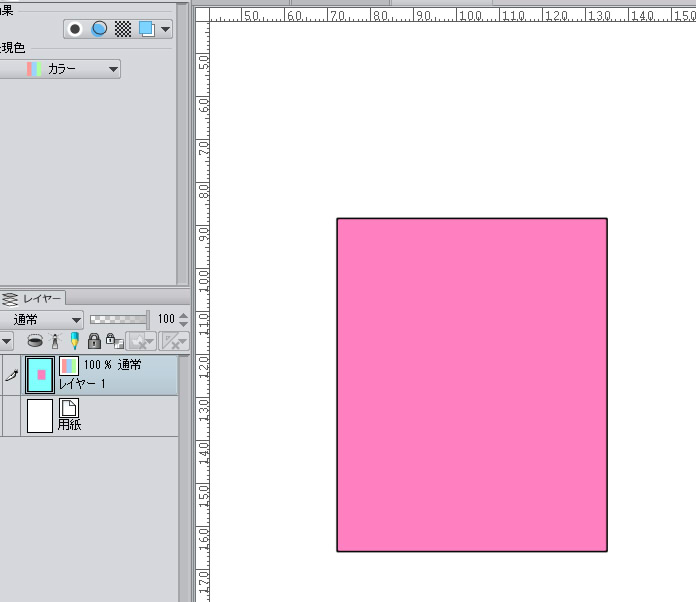Expand the layer color effect arrow
This screenshot has width=696, height=602.
(x=166, y=29)
